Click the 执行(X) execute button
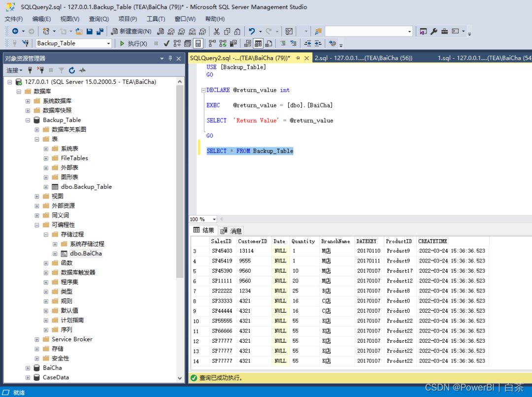Viewport: 532px width, 397px height. tap(133, 43)
